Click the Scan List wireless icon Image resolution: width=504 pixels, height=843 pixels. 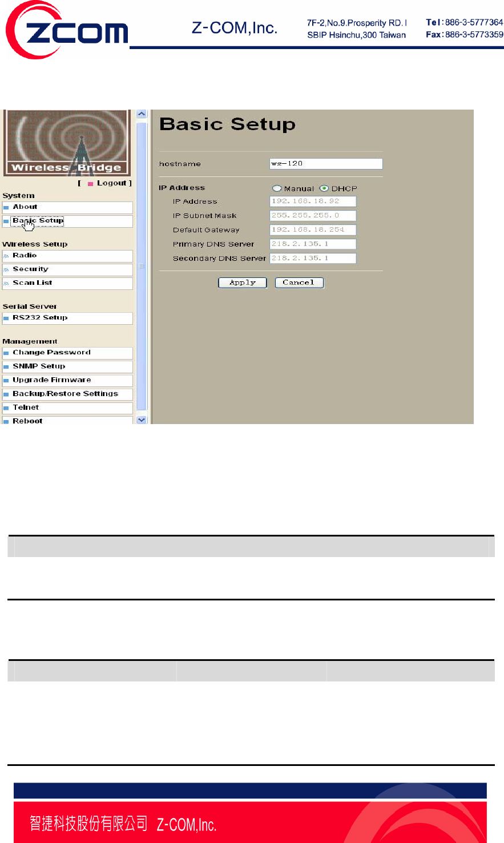point(6,284)
